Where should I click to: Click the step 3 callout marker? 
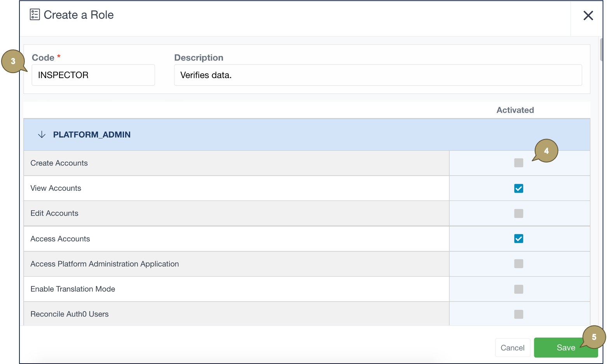tap(13, 61)
